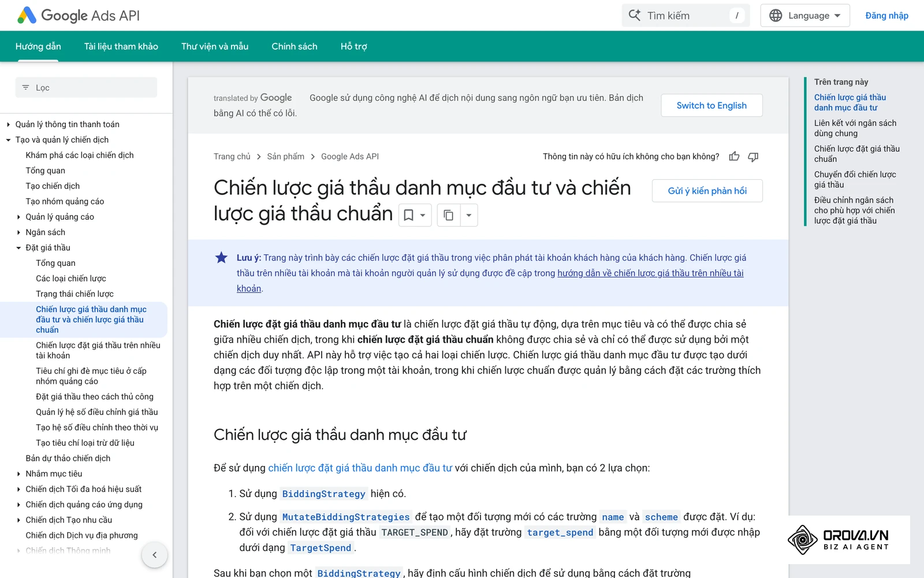This screenshot has width=924, height=578.
Task: Click the bookmark icon beside the title
Action: click(409, 215)
